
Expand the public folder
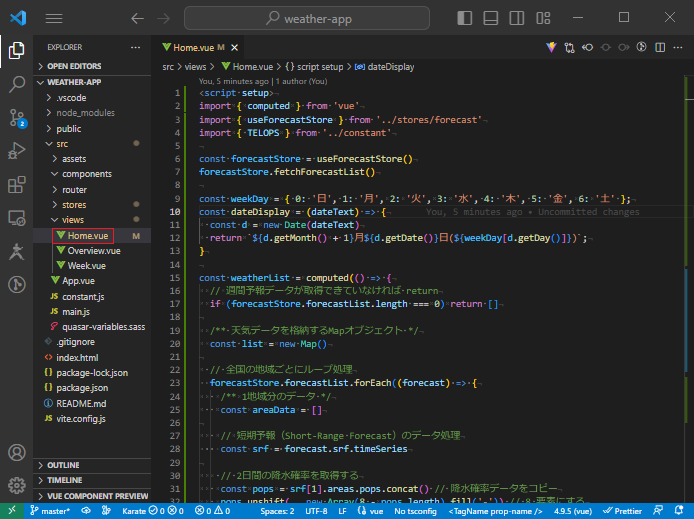click(x=92, y=129)
